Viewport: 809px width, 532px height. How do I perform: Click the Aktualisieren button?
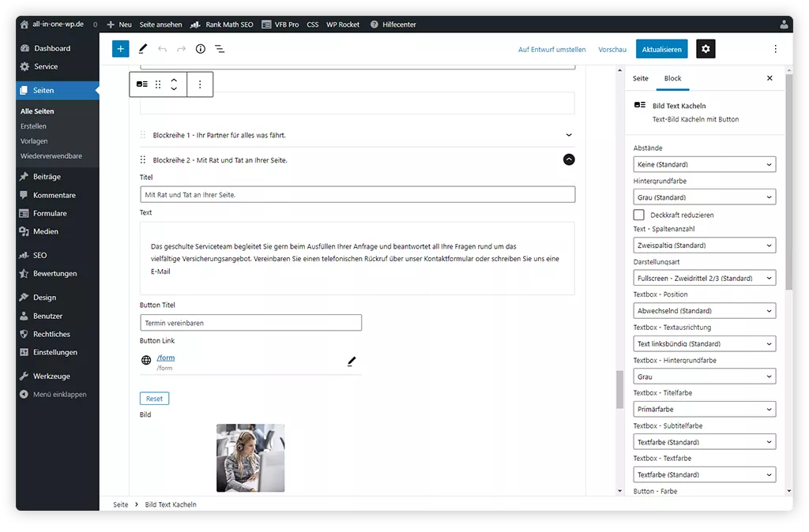[x=661, y=48]
